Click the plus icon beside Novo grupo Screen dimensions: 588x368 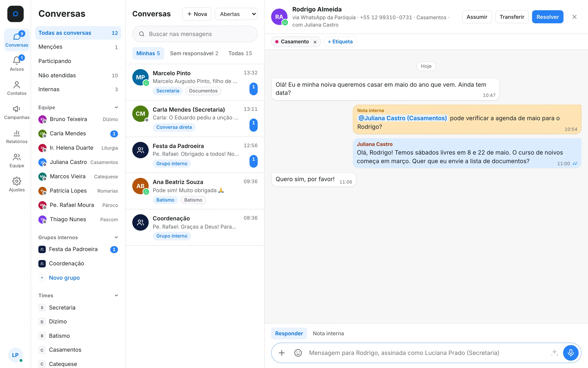[42, 278]
